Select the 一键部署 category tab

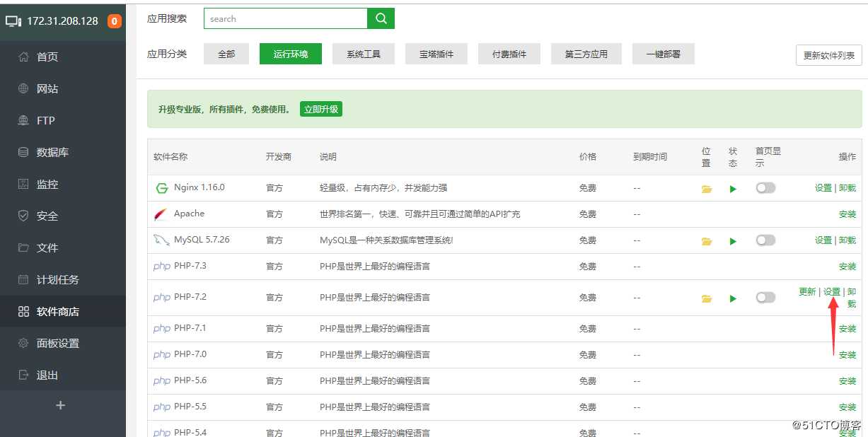pos(664,54)
